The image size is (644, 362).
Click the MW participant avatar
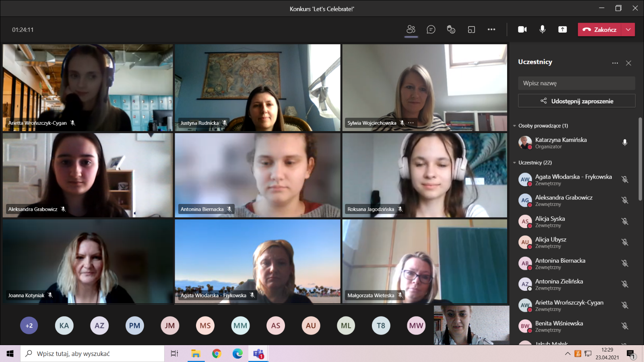(416, 325)
